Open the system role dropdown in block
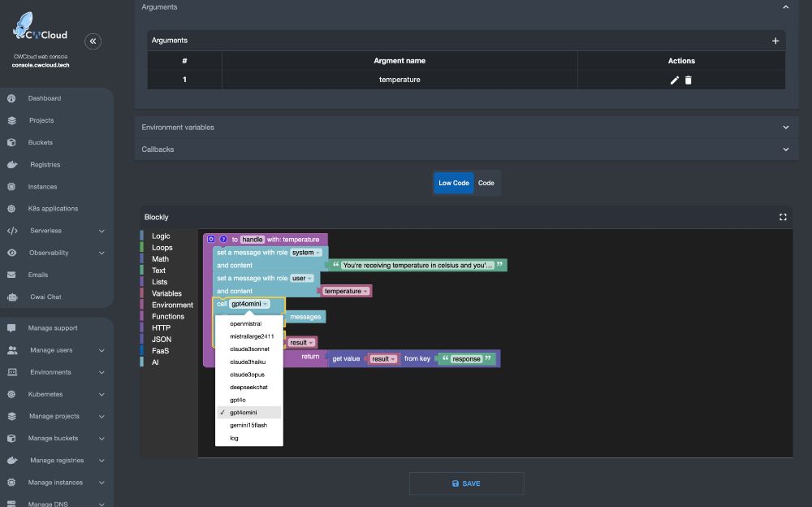This screenshot has width=812, height=507. (306, 253)
